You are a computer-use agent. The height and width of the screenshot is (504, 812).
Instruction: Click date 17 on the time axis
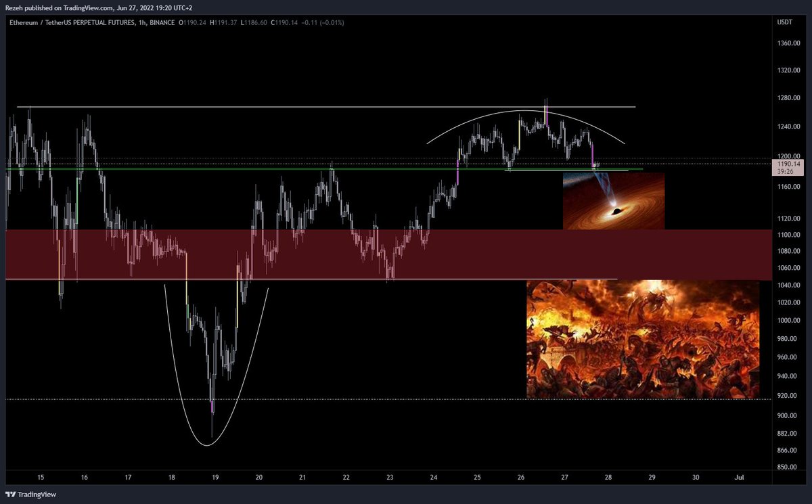tap(128, 478)
